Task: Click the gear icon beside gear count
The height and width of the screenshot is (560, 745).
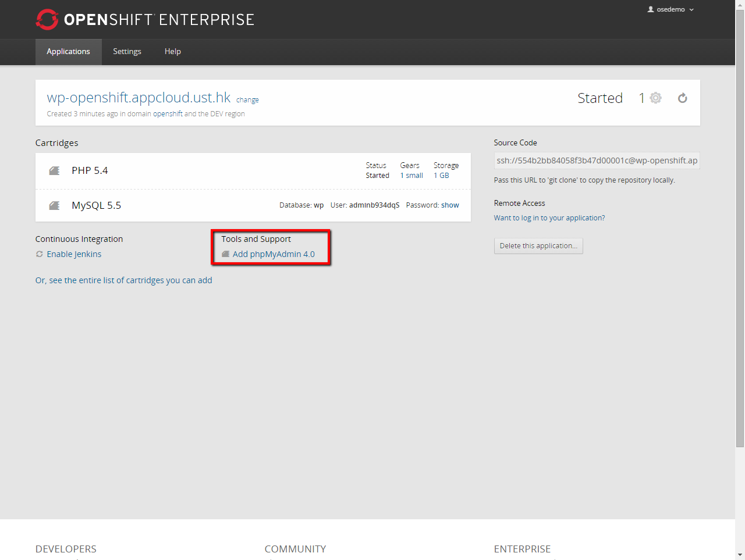Action: 656,98
